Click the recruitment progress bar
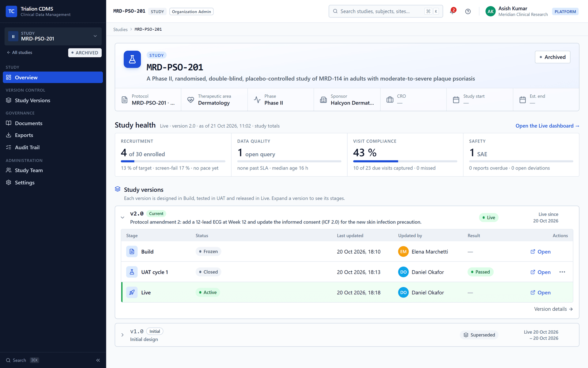Viewport: 588px width, 368px height. point(173,161)
